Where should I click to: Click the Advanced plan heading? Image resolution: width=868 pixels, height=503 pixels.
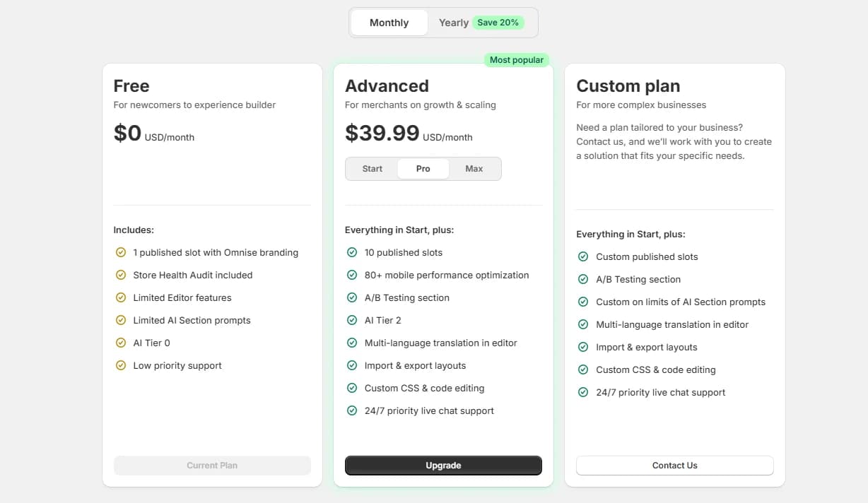click(x=387, y=86)
